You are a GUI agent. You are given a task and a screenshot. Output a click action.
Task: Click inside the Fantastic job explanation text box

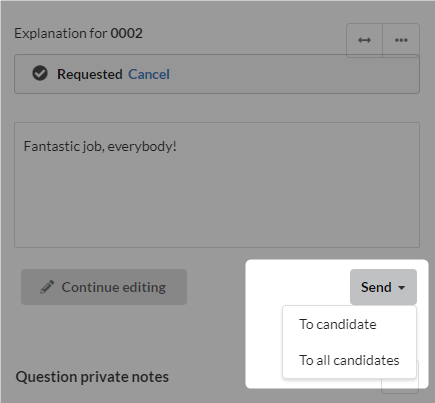click(x=217, y=185)
